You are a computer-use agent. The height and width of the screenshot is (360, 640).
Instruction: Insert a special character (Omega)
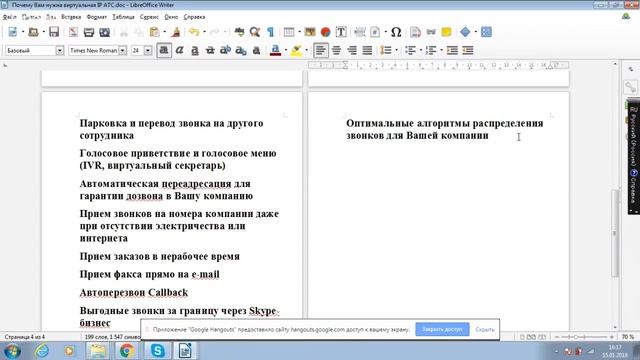(x=396, y=32)
